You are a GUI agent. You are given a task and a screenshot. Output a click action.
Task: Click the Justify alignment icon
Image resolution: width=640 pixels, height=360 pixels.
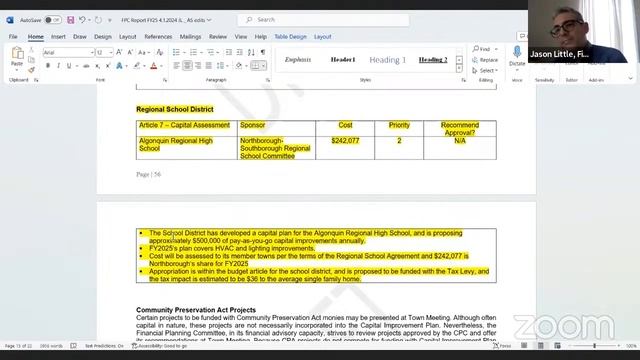209,66
